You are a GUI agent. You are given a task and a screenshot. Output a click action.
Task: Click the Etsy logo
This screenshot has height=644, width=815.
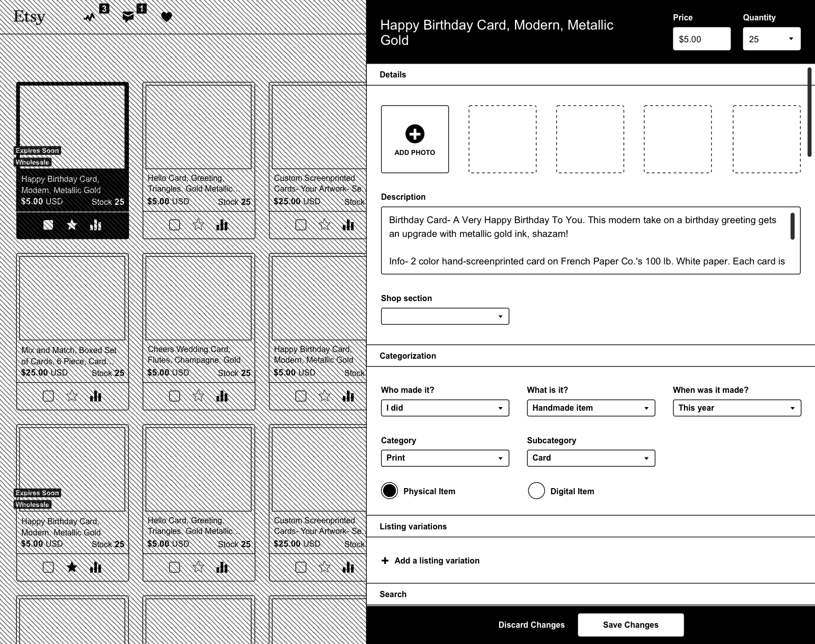click(29, 16)
